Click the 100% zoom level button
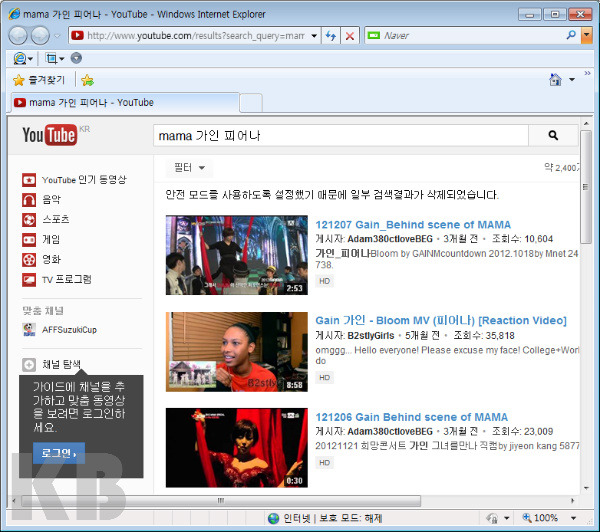Viewport: 600px width, 532px height. [540, 518]
